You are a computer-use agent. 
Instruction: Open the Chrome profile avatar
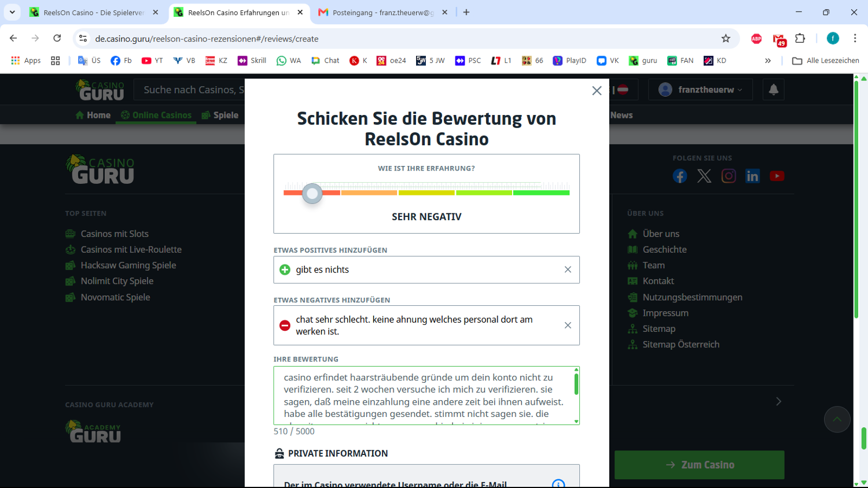[x=833, y=38]
